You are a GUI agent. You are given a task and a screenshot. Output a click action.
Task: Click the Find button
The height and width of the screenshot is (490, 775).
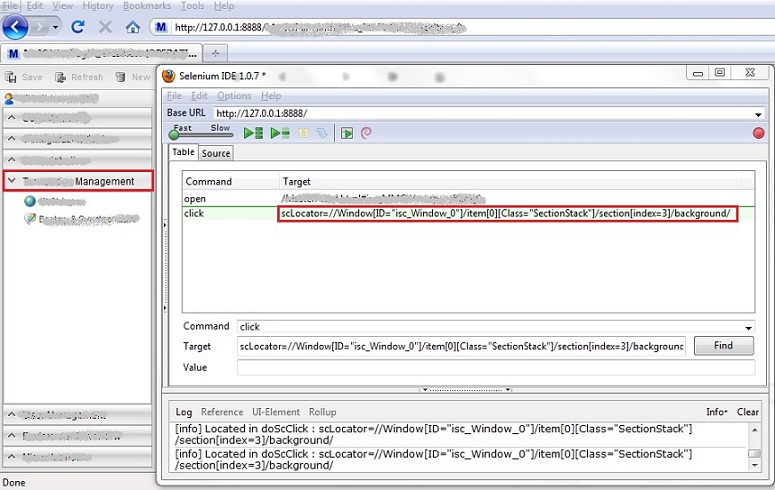[723, 346]
